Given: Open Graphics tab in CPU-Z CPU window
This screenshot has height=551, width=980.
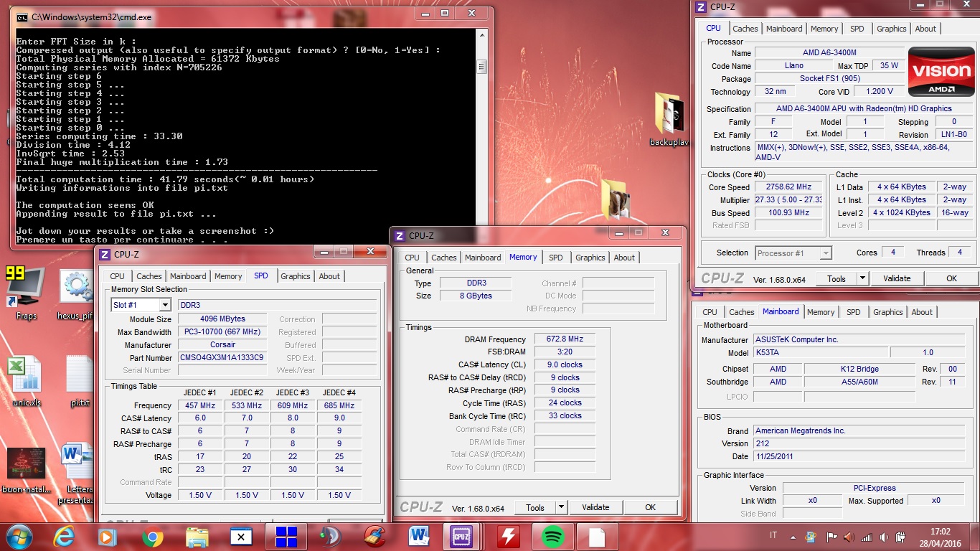Looking at the screenshot, I should [x=892, y=29].
